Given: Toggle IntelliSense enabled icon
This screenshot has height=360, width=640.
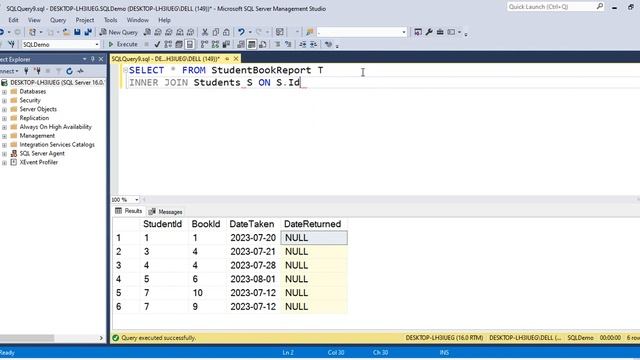Looking at the screenshot, I should 190,44.
